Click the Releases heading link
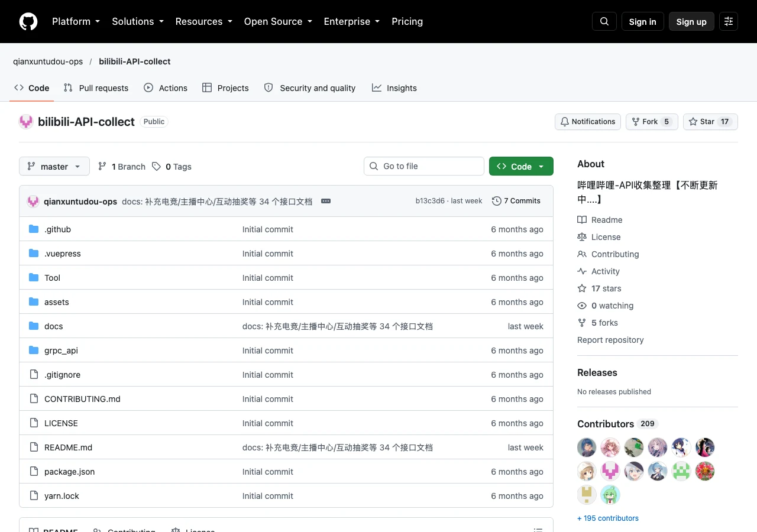This screenshot has width=757, height=532. pos(597,372)
